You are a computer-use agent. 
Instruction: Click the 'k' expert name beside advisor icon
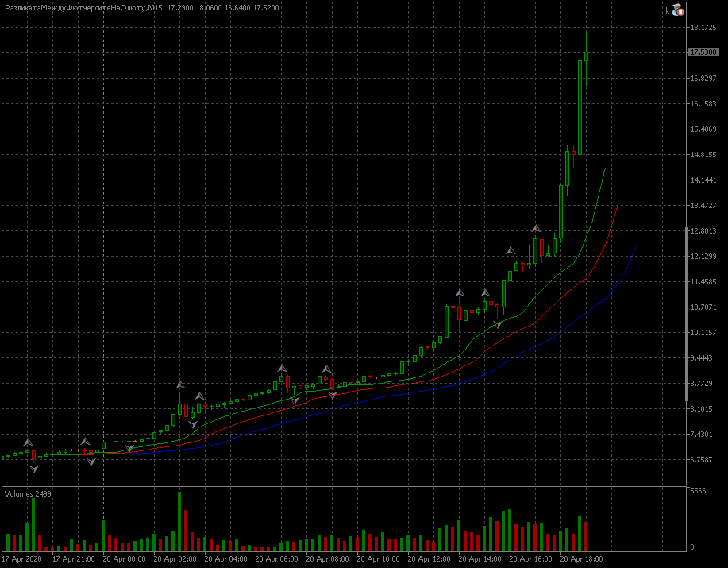(x=667, y=10)
